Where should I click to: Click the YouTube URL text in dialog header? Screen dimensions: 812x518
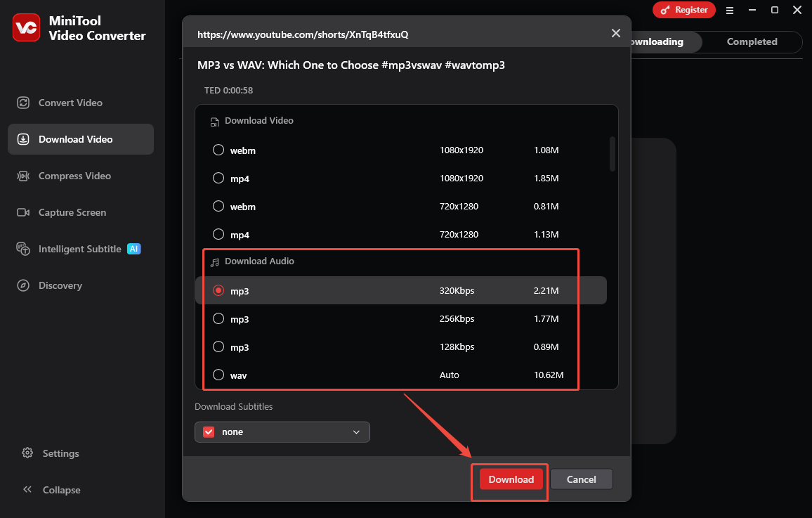(x=303, y=34)
